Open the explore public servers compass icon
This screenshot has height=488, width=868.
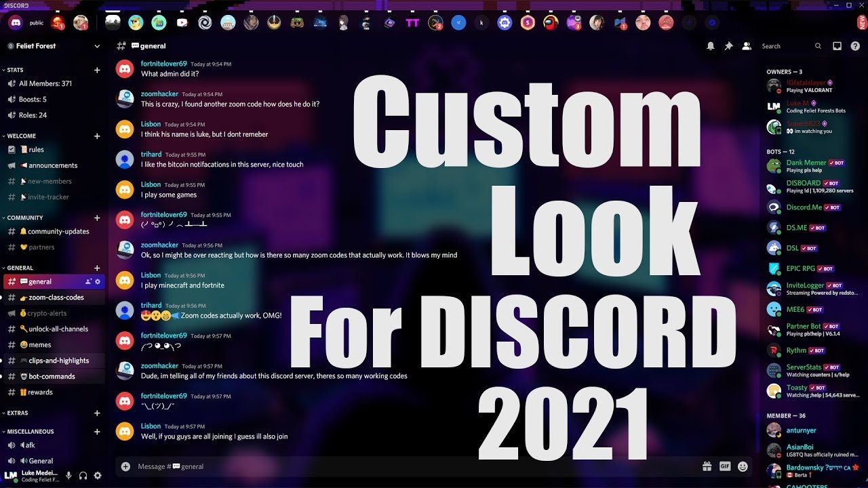point(712,22)
